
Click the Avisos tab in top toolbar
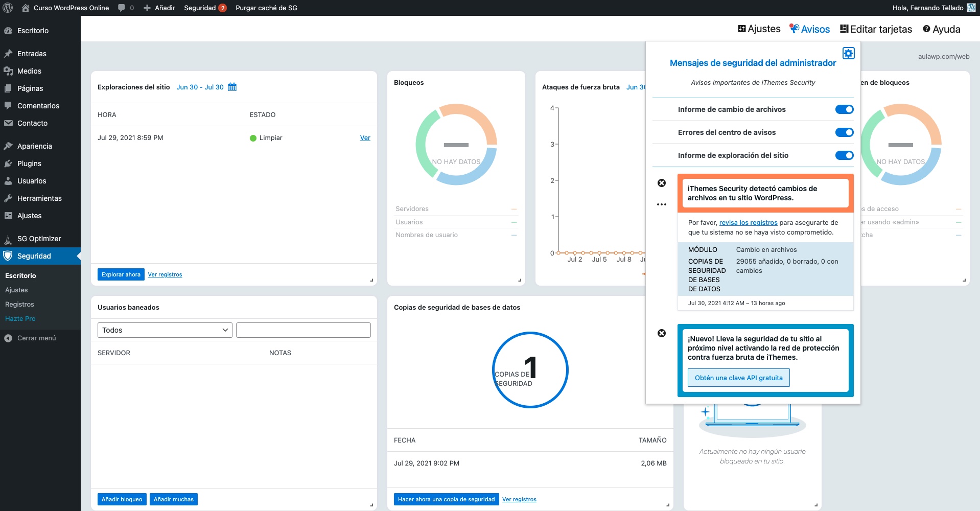coord(809,29)
